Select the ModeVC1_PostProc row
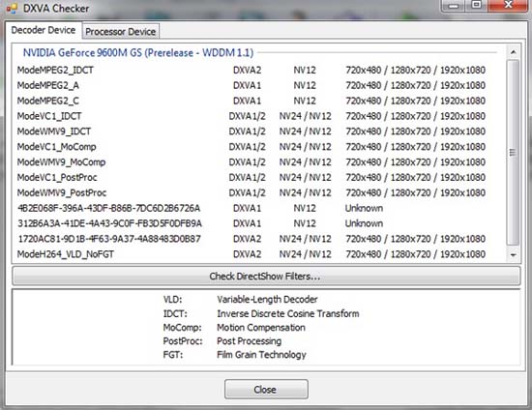The height and width of the screenshot is (410, 532). (x=251, y=177)
